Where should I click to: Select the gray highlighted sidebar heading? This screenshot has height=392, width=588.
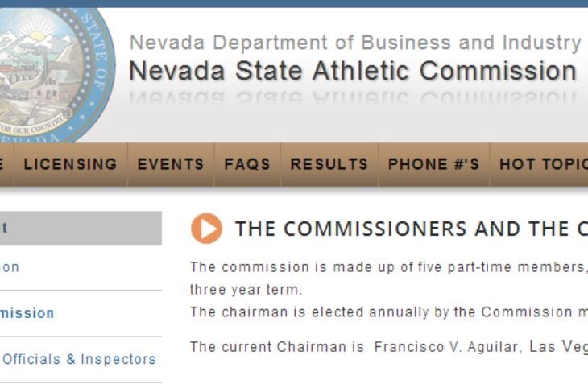click(x=79, y=228)
